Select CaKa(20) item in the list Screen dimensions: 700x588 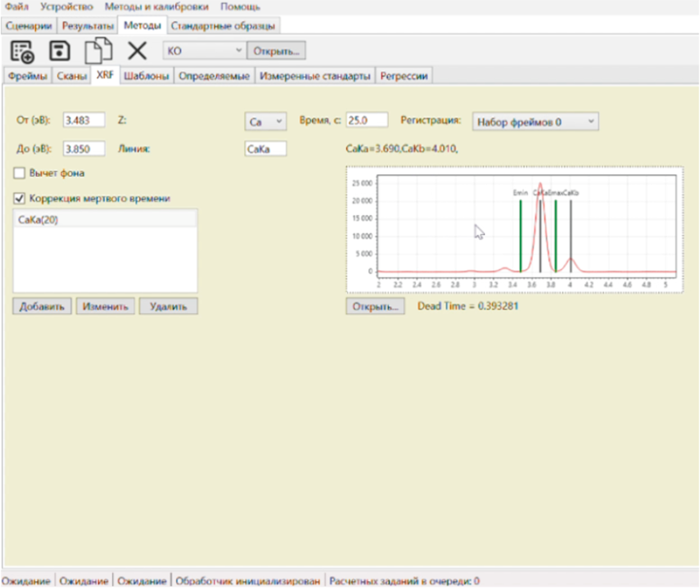point(38,220)
